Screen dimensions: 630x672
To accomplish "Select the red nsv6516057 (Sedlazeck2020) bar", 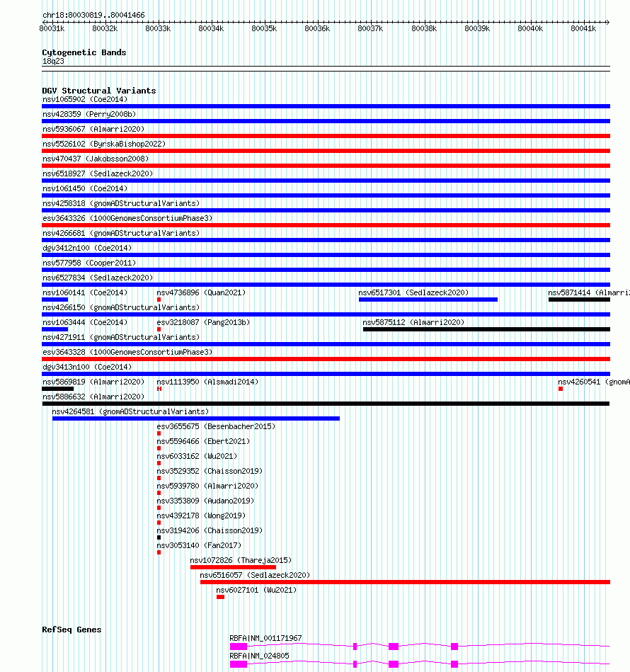I will pos(405,582).
